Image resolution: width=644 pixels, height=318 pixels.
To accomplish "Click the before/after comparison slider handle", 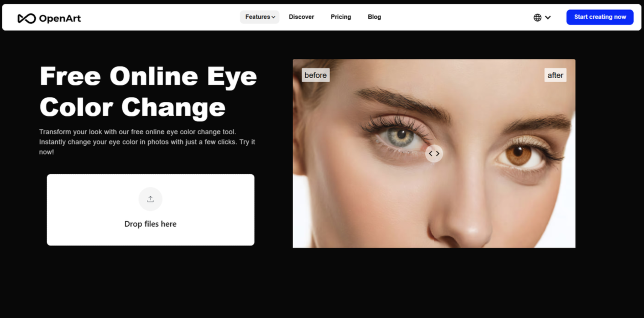I will pyautogui.click(x=434, y=154).
